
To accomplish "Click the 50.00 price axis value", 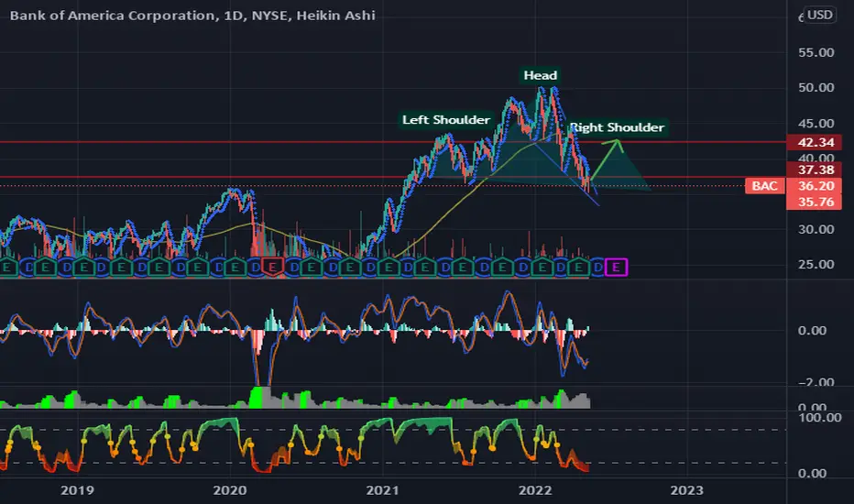I will (816, 88).
